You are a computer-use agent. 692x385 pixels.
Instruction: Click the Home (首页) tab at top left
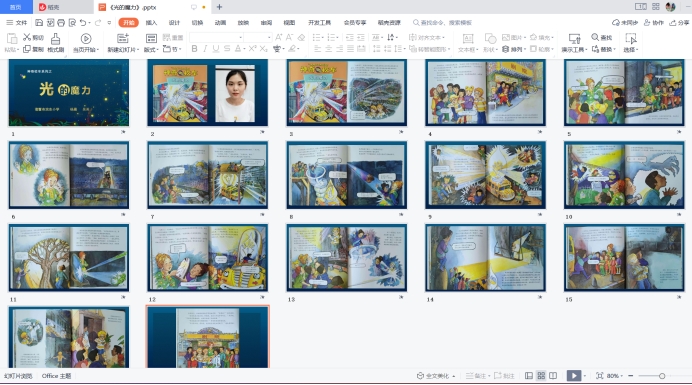tap(16, 7)
